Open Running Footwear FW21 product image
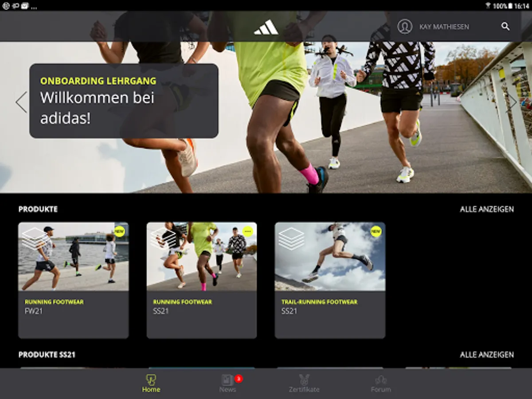The image size is (532, 399). pos(74,257)
